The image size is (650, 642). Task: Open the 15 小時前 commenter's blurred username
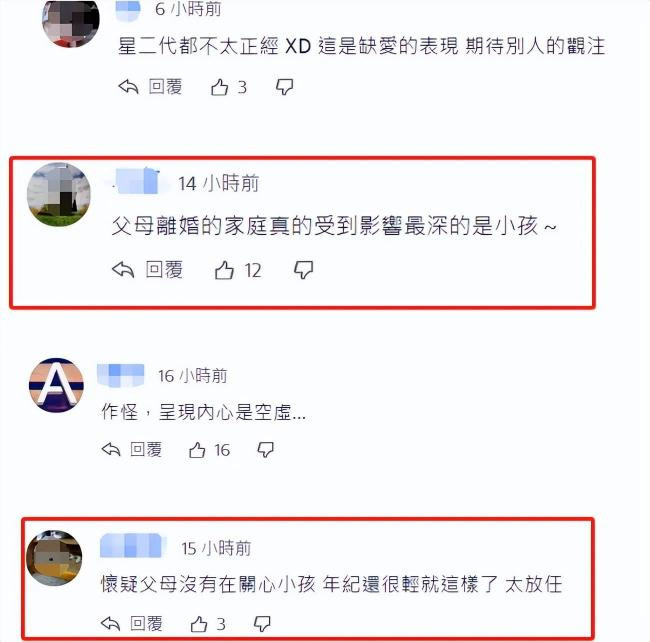[132, 545]
